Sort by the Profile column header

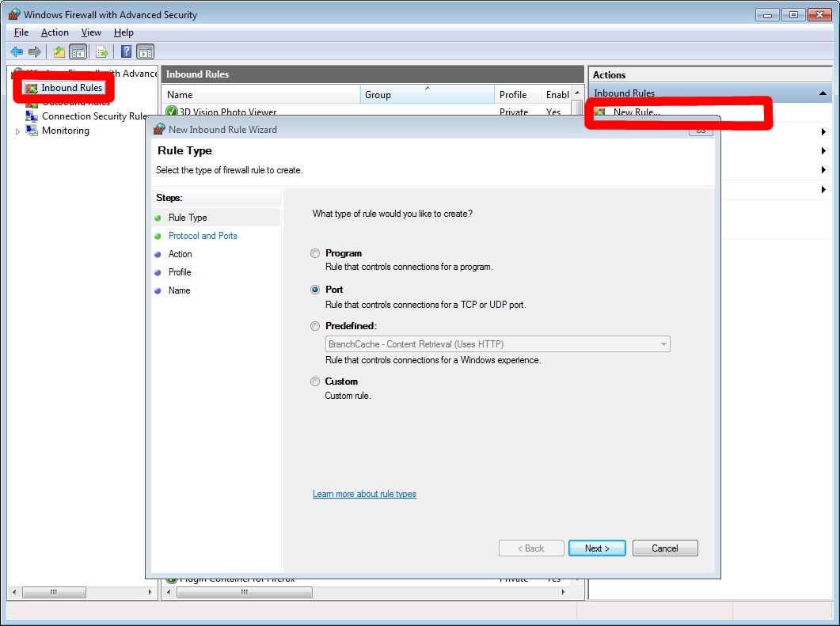(518, 95)
